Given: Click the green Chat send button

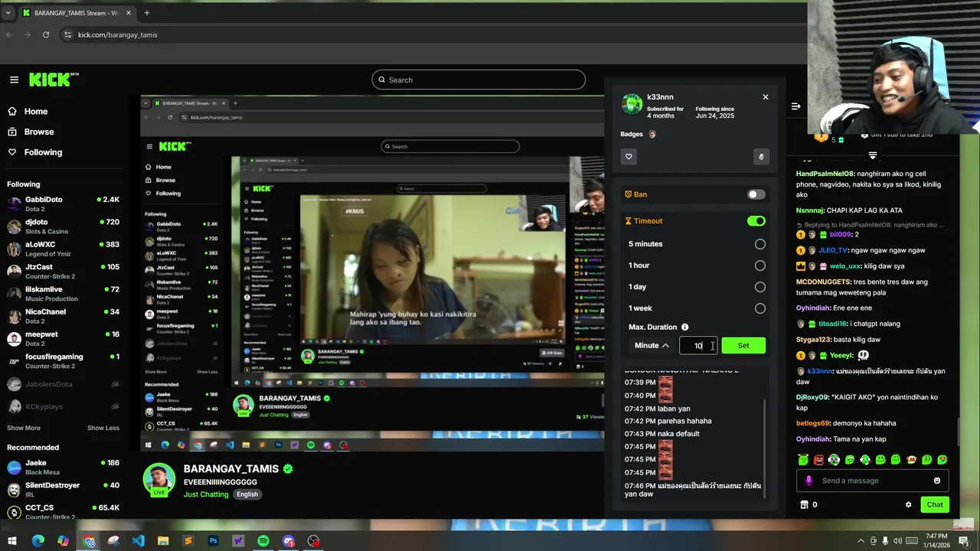Looking at the screenshot, I should (x=935, y=504).
